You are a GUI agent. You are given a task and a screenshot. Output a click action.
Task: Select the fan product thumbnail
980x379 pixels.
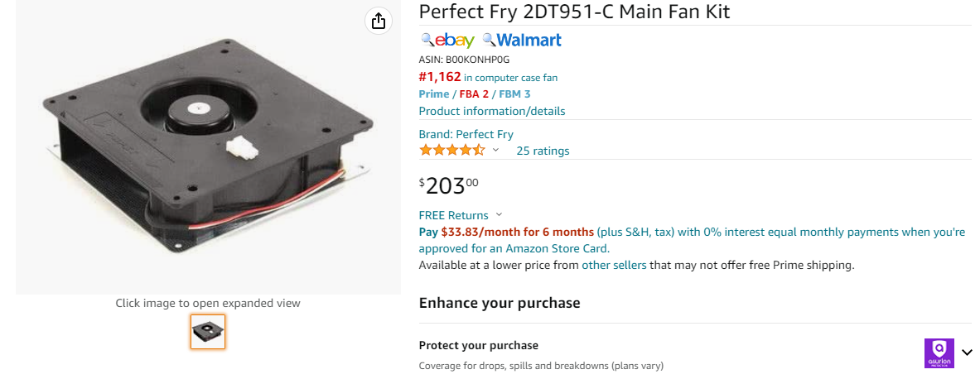[x=208, y=332]
